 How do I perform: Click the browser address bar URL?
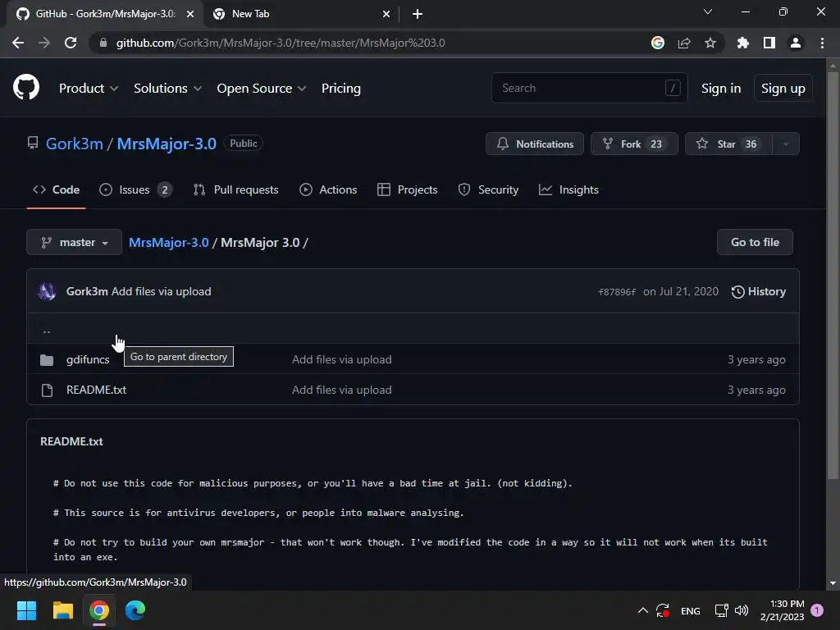click(281, 43)
